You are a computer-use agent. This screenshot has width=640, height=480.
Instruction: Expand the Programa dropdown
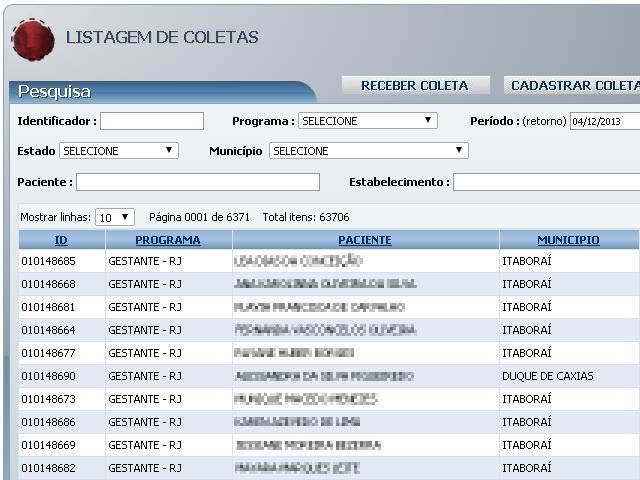click(367, 121)
